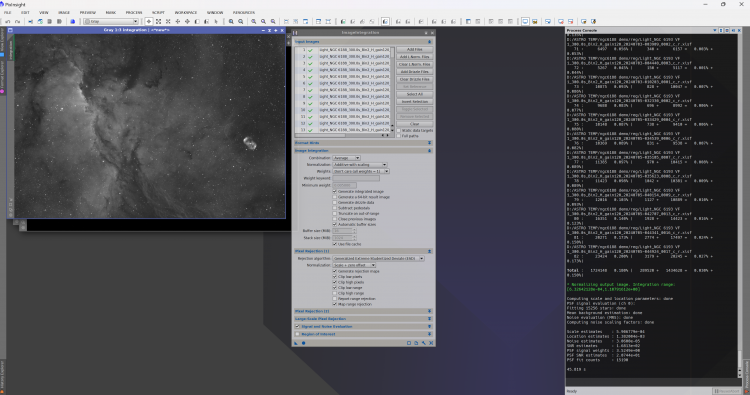
Task: Click the image window icon left of title
Action: tap(10, 30)
